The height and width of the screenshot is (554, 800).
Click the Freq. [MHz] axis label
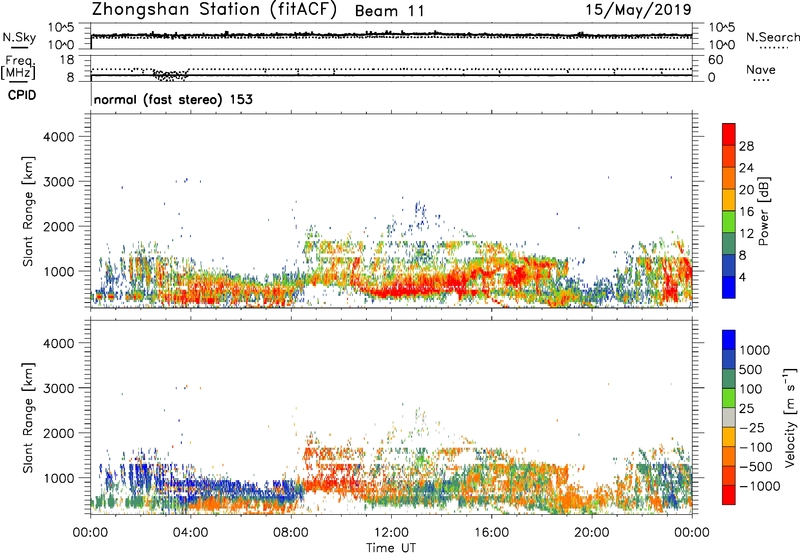(x=19, y=67)
